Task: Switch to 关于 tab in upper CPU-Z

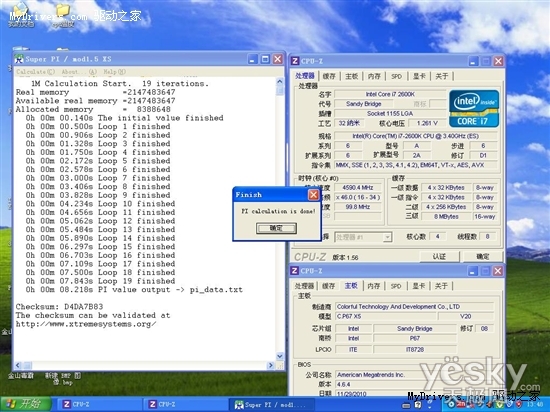Action: (x=441, y=76)
